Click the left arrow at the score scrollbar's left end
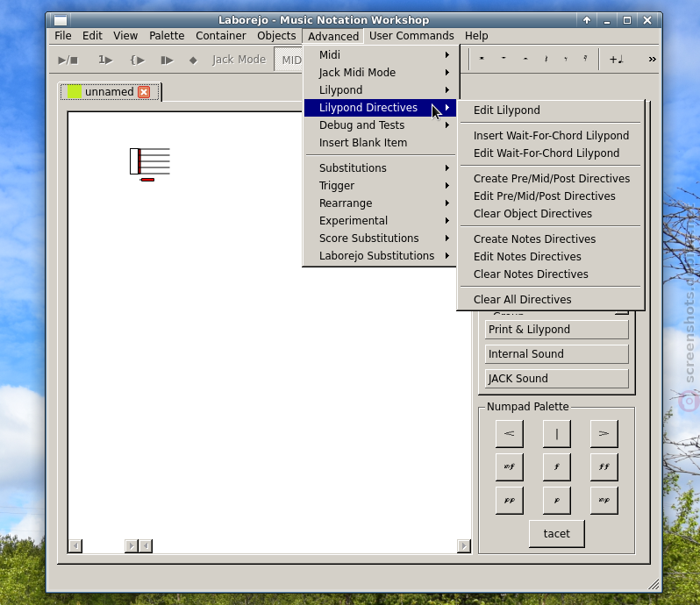 (75, 545)
